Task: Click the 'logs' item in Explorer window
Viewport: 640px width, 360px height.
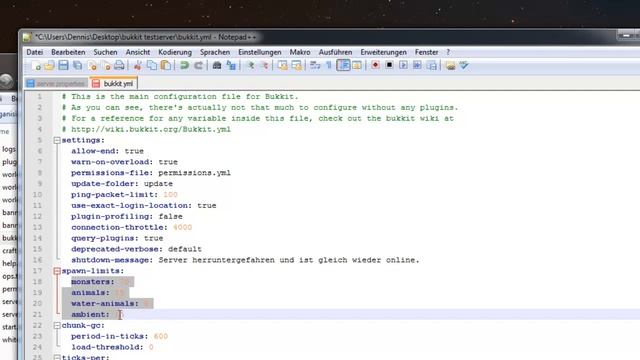Action: coord(9,149)
